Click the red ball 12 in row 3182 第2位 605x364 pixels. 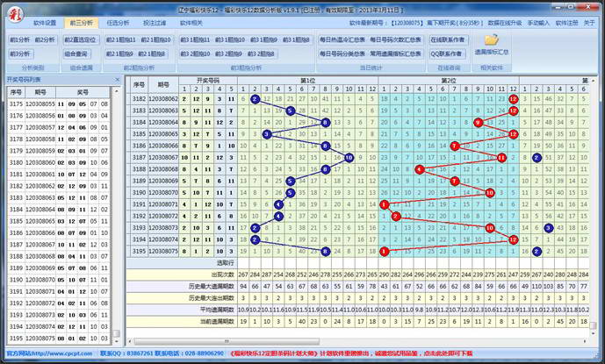coord(513,99)
